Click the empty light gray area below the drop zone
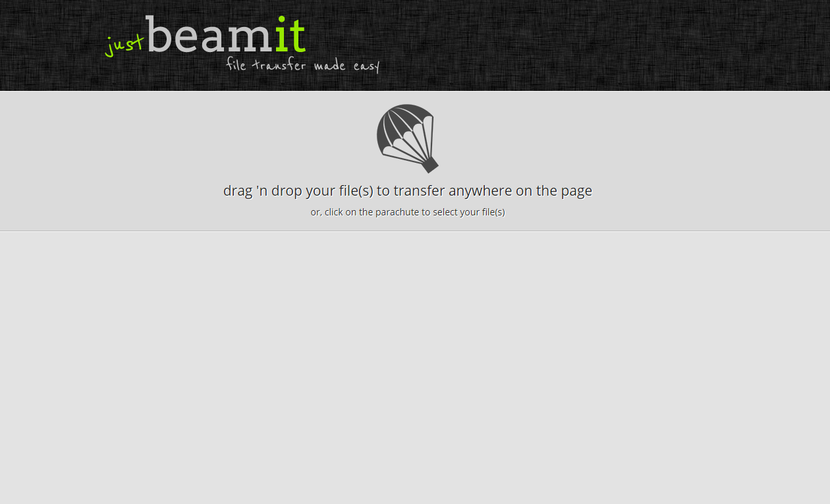Viewport: 830px width, 504px height. (415, 368)
